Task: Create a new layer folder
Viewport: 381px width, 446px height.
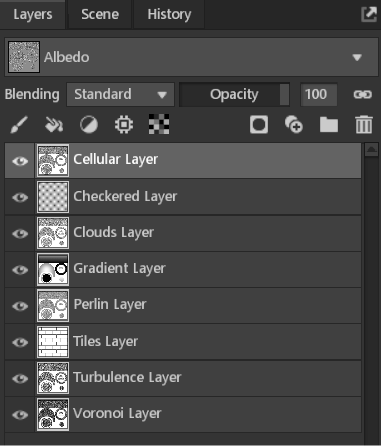Action: (329, 125)
